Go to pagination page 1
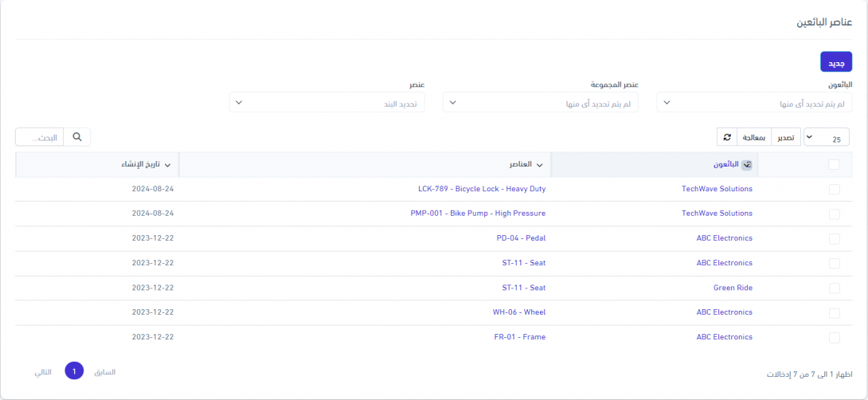This screenshot has height=400, width=868. pyautogui.click(x=74, y=371)
